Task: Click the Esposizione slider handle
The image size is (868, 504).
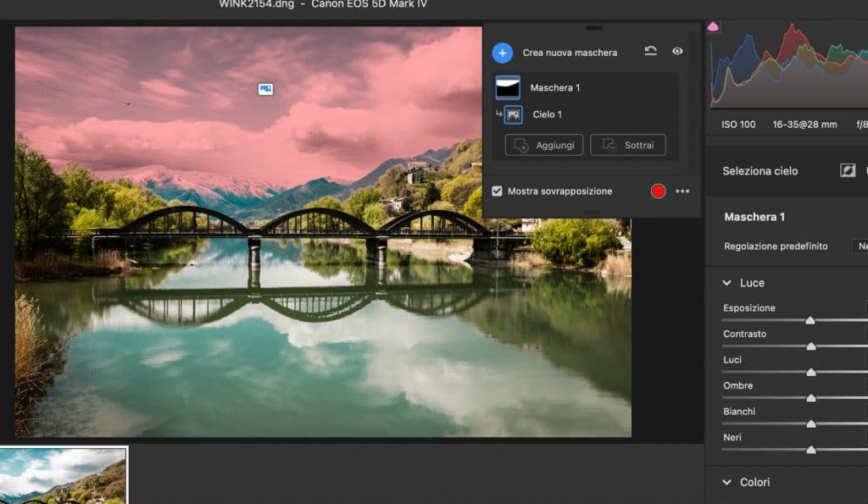Action: 810,320
